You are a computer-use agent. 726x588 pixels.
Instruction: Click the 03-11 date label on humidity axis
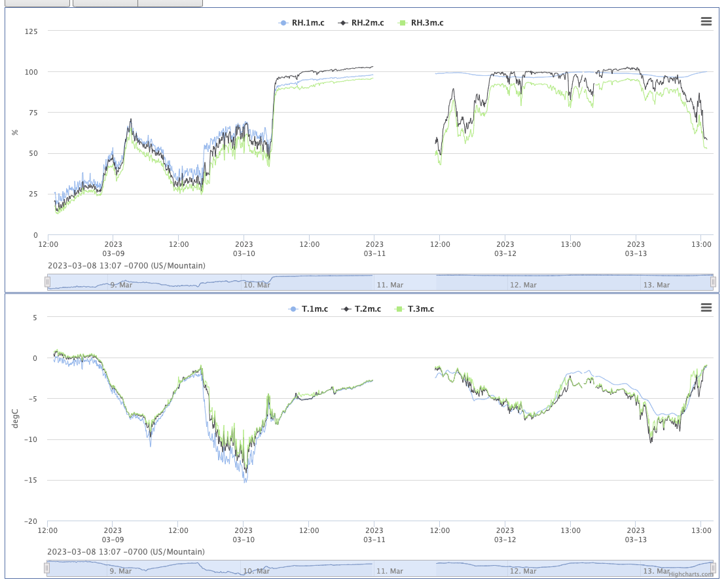pos(374,253)
